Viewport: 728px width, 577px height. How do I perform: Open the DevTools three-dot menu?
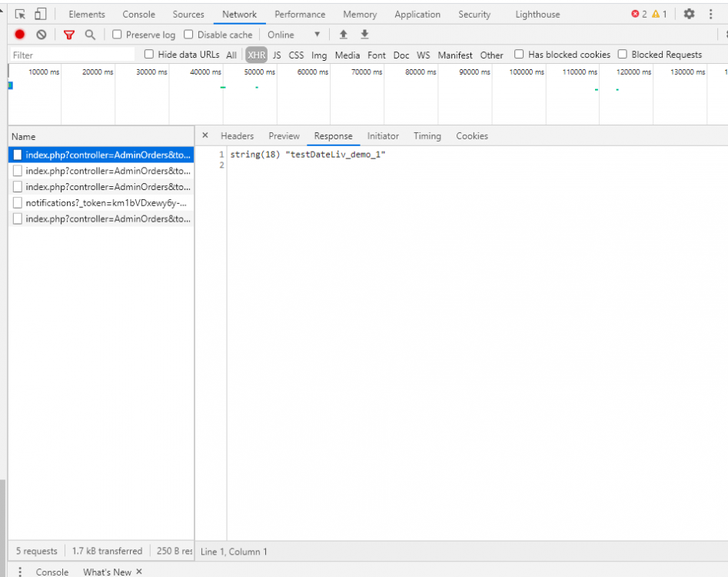[710, 14]
